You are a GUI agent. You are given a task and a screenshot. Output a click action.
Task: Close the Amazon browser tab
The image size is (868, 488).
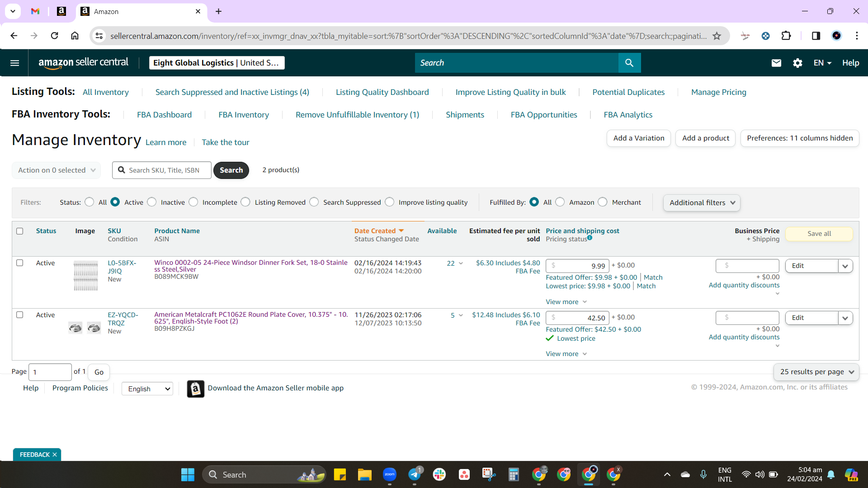point(198,11)
